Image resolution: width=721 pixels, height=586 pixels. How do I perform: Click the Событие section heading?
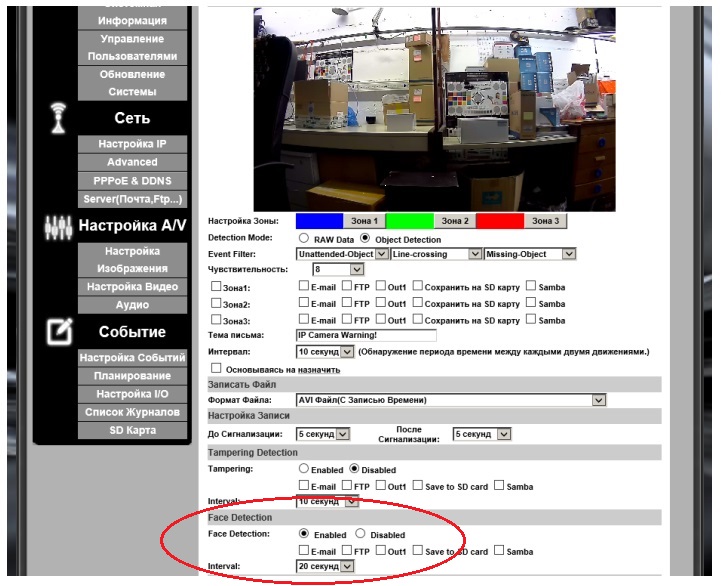[x=132, y=332]
